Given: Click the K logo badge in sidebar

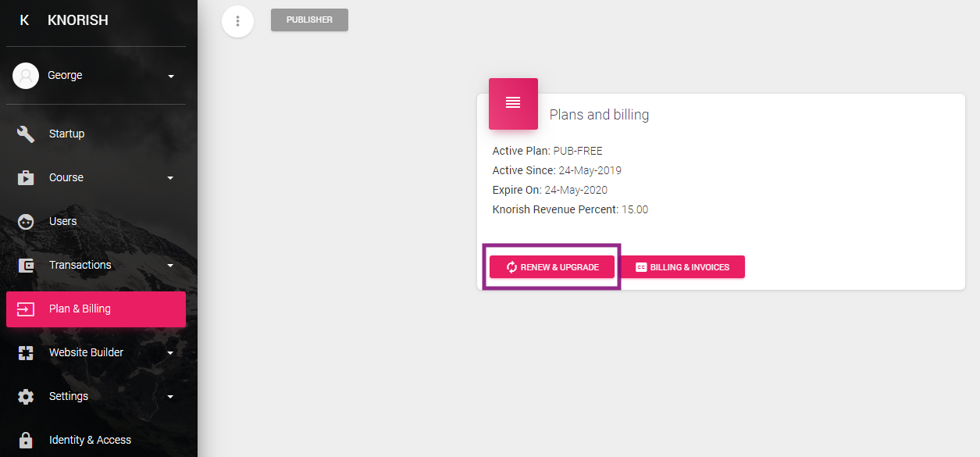Looking at the screenshot, I should click(24, 20).
